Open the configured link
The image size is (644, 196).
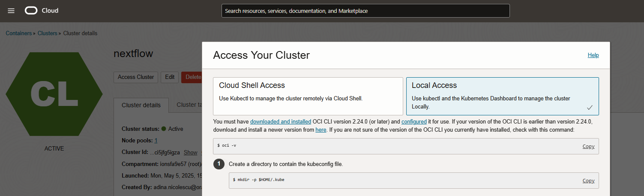coord(414,122)
